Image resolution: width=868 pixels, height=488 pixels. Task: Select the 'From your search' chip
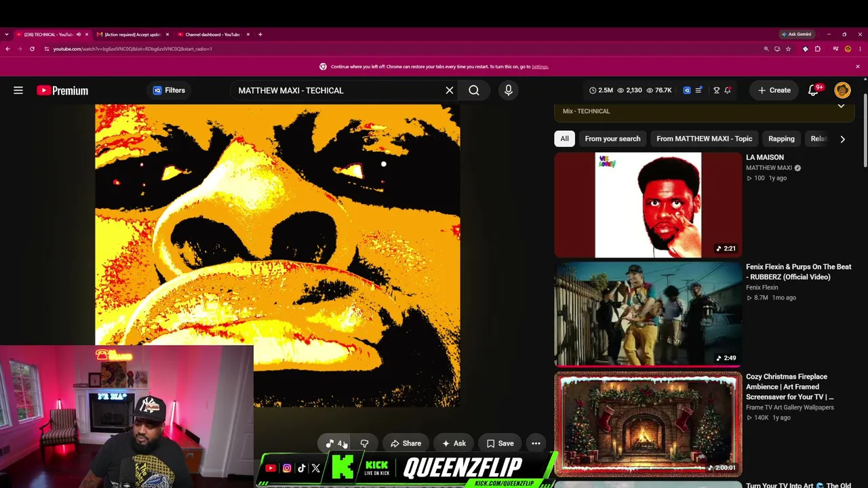pos(612,139)
